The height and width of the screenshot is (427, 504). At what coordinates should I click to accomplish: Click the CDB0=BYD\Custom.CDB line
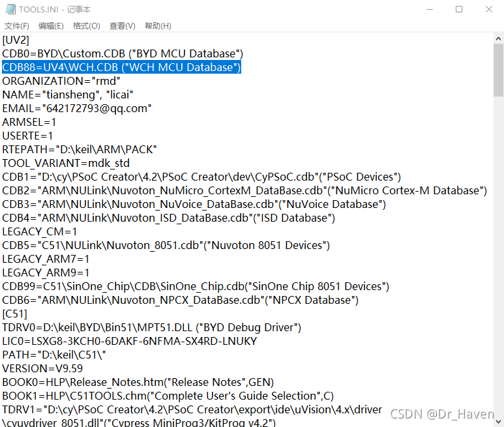[123, 53]
